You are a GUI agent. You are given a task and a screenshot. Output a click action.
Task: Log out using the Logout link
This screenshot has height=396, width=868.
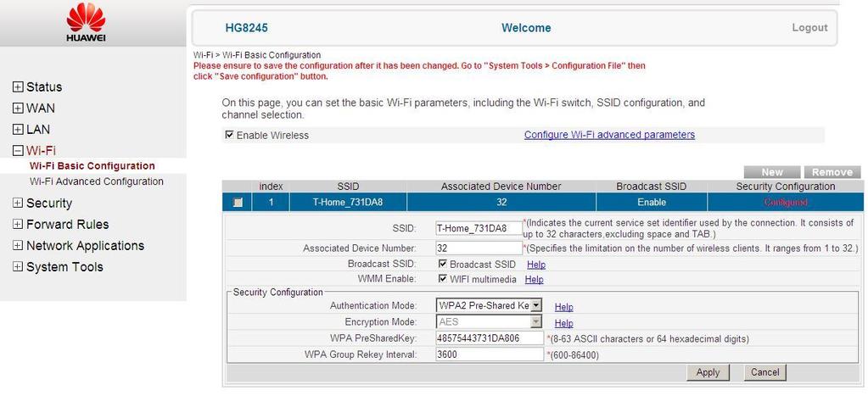(x=809, y=28)
